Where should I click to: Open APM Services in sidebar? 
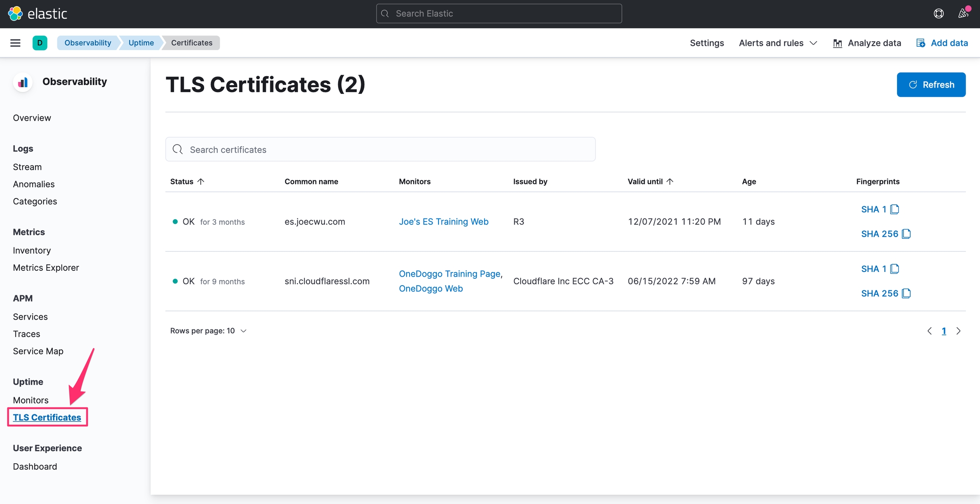(x=30, y=317)
